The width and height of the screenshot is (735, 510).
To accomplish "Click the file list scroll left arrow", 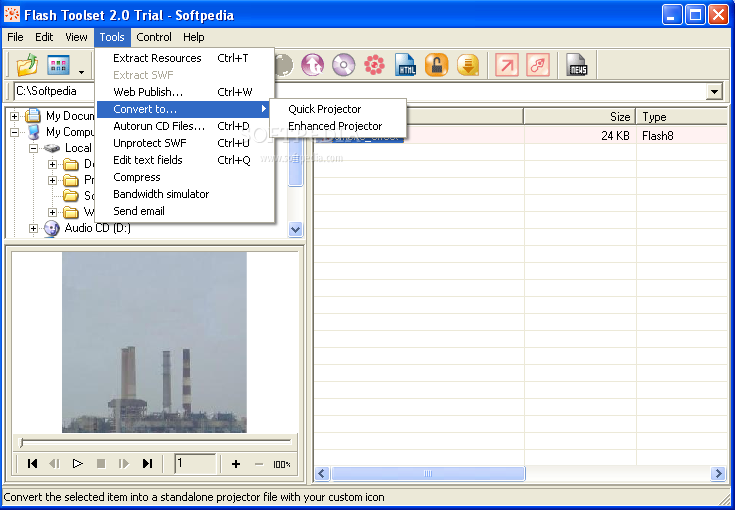I will click(322, 473).
